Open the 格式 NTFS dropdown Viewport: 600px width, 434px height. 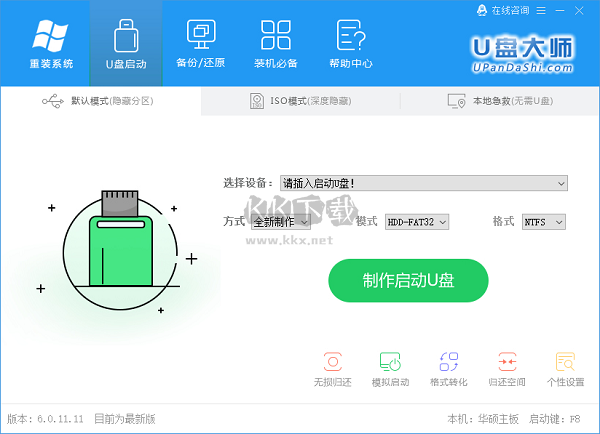tap(543, 222)
